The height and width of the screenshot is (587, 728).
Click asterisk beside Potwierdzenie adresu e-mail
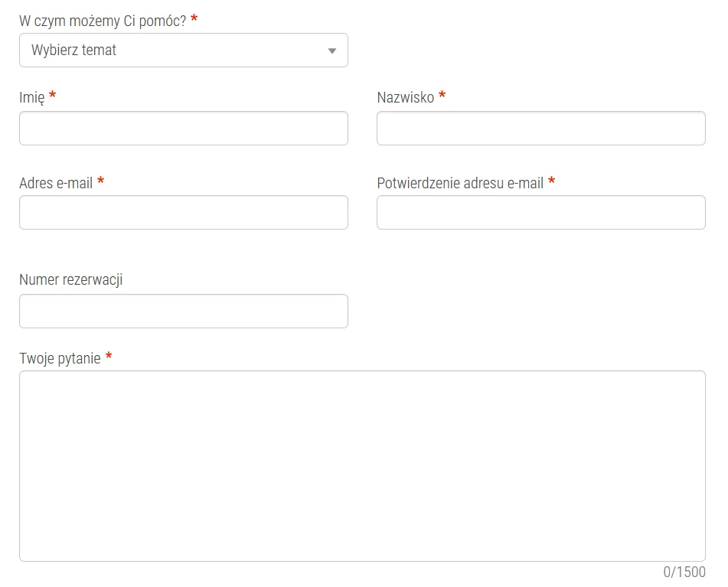(552, 181)
